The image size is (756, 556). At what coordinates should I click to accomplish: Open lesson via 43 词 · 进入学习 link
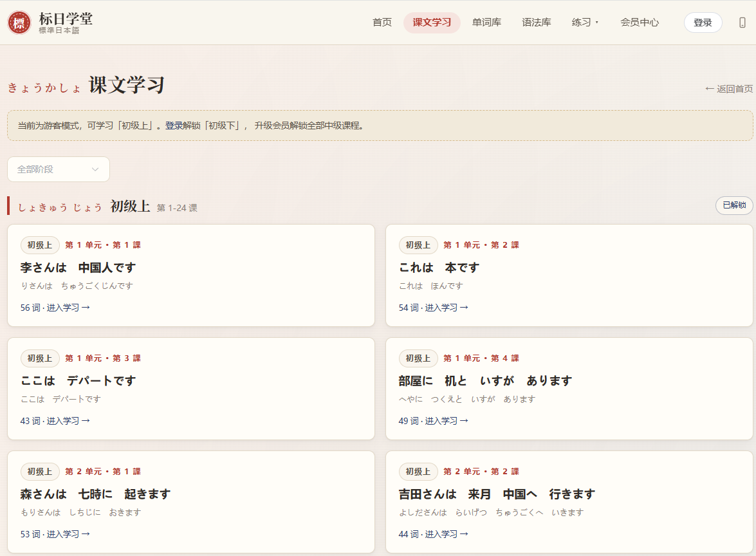click(55, 421)
